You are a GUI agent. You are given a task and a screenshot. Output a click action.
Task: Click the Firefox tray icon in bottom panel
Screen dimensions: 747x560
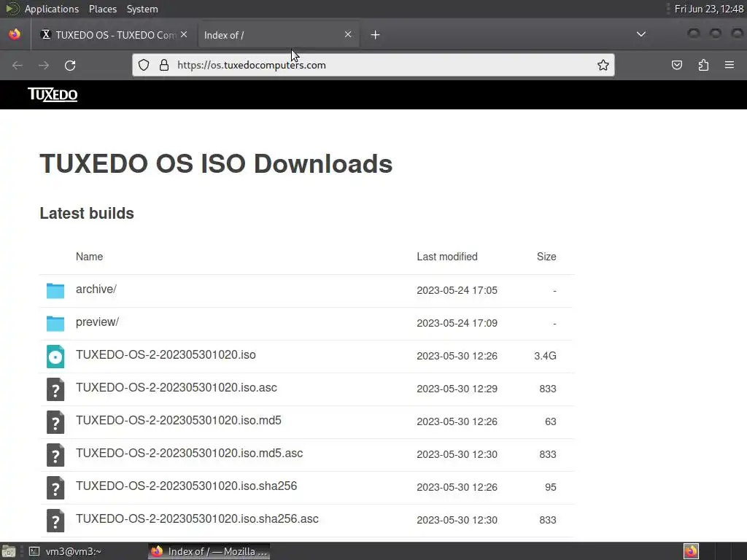tap(691, 551)
